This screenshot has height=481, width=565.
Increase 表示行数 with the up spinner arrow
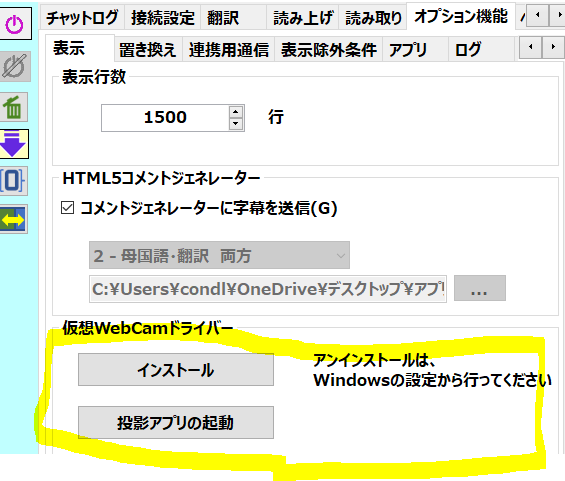click(x=236, y=112)
